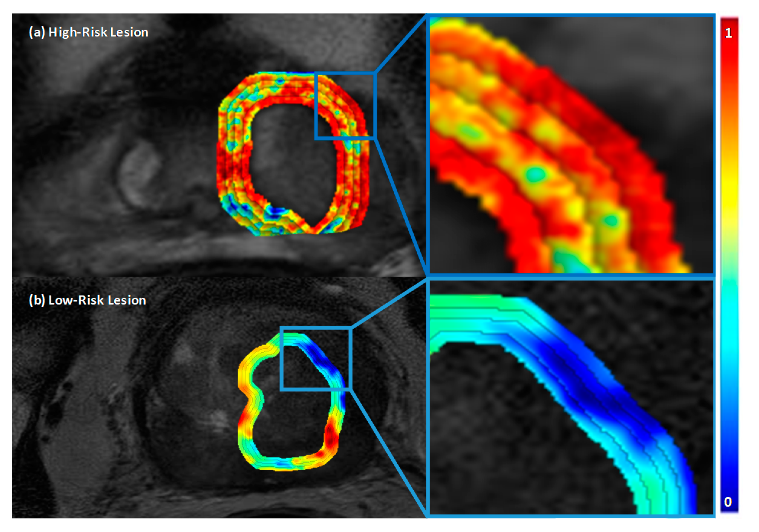The image size is (759, 532).
Task: Click the '(a) High-Risk Lesion' label
Action: click(89, 32)
